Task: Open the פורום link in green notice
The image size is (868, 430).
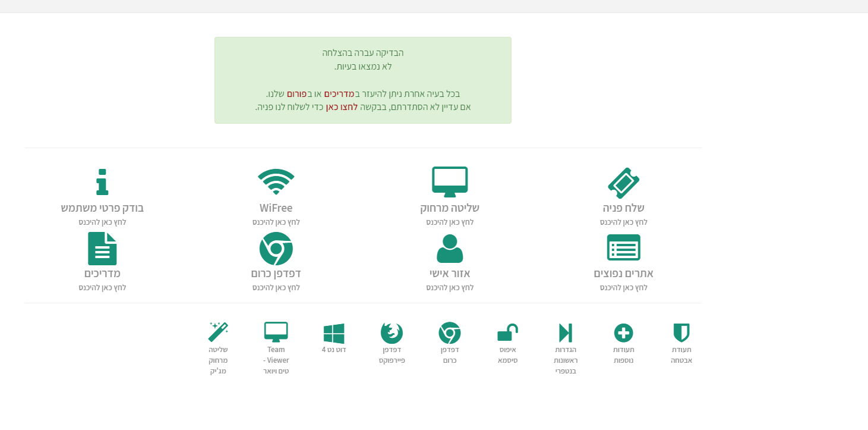Action: (297, 94)
